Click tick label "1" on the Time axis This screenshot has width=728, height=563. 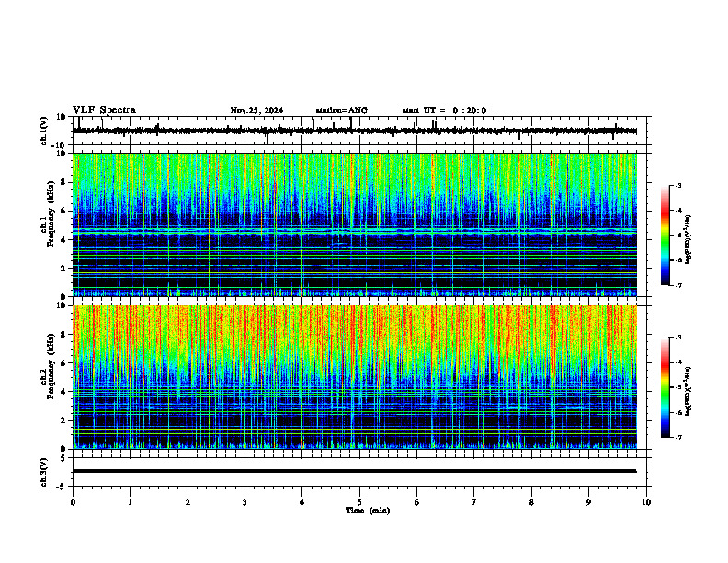click(x=130, y=502)
